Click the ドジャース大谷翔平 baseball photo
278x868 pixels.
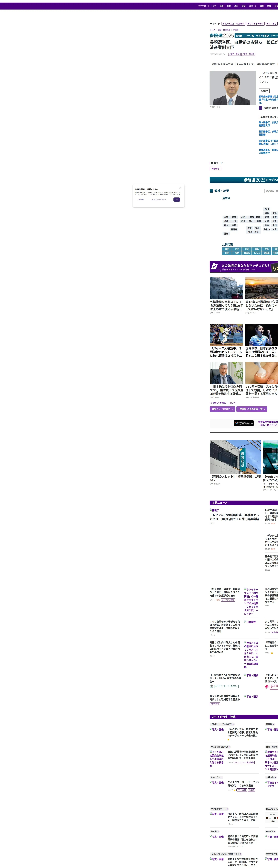click(227, 335)
